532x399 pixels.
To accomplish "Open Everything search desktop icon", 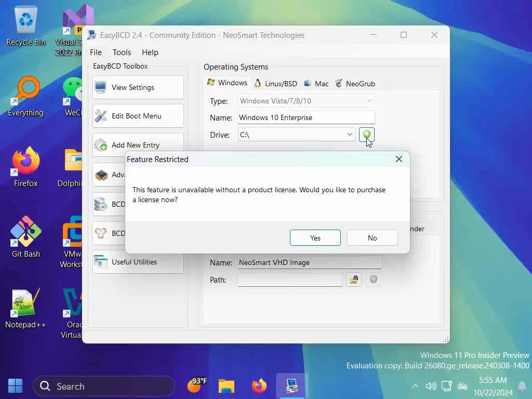I will pyautogui.click(x=26, y=97).
